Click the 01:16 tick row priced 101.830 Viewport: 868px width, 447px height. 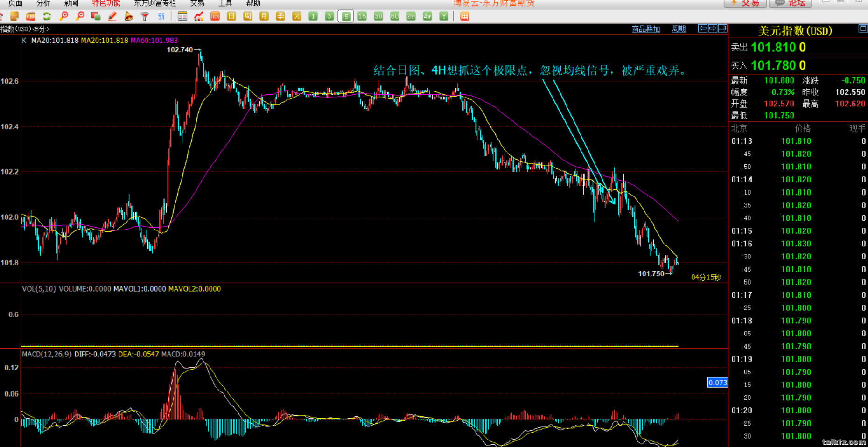pos(798,244)
